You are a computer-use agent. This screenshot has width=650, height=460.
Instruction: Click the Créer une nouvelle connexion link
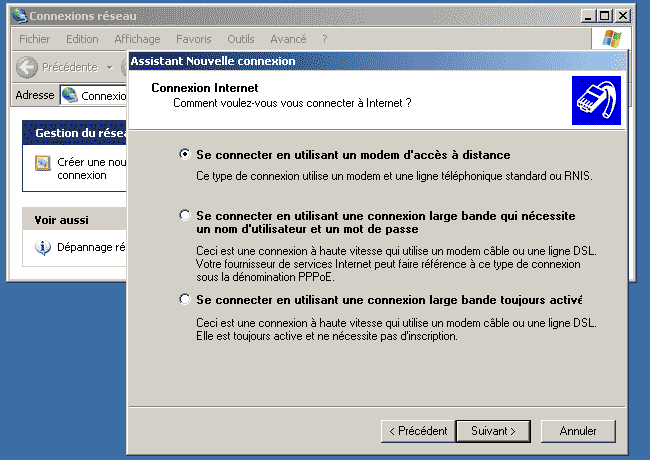point(92,169)
